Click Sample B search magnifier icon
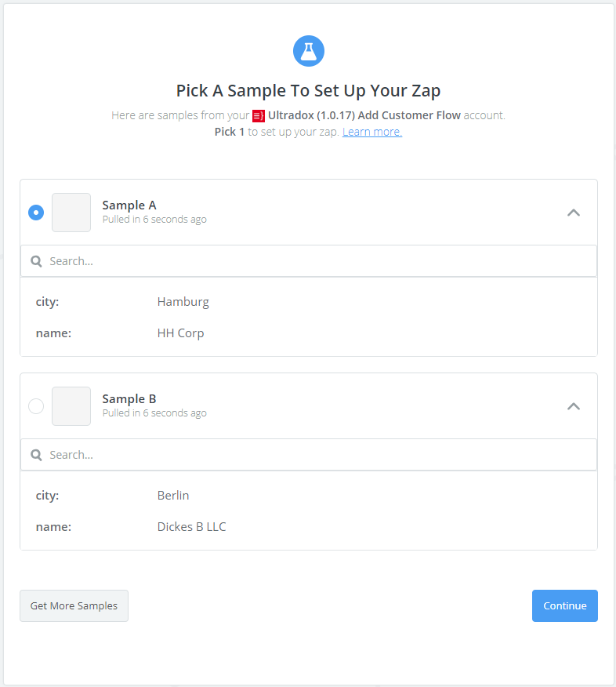 [x=36, y=455]
